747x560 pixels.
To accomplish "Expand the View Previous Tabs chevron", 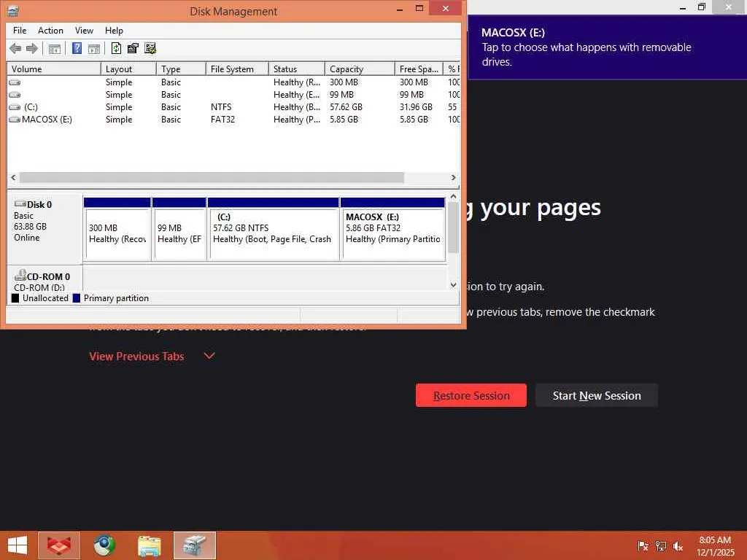I will pos(209,356).
